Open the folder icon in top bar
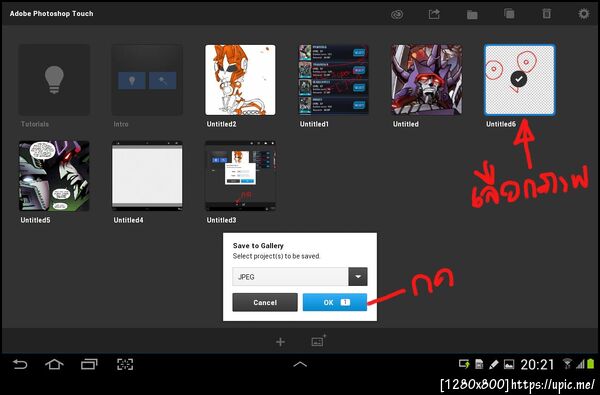The width and height of the screenshot is (600, 395). pyautogui.click(x=472, y=15)
